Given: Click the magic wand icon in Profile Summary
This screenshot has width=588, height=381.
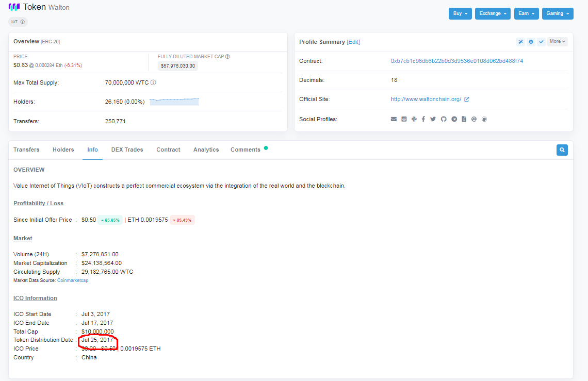Looking at the screenshot, I should pos(520,42).
